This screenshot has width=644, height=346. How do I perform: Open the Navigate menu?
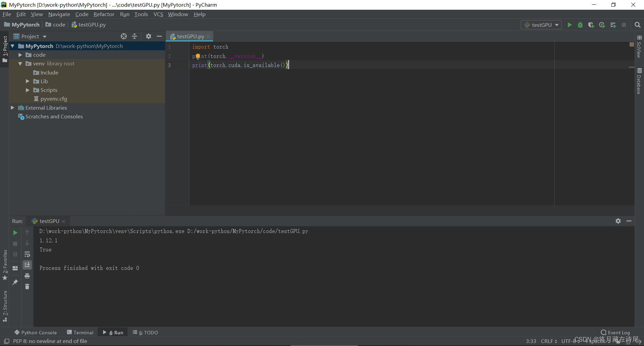(x=59, y=14)
